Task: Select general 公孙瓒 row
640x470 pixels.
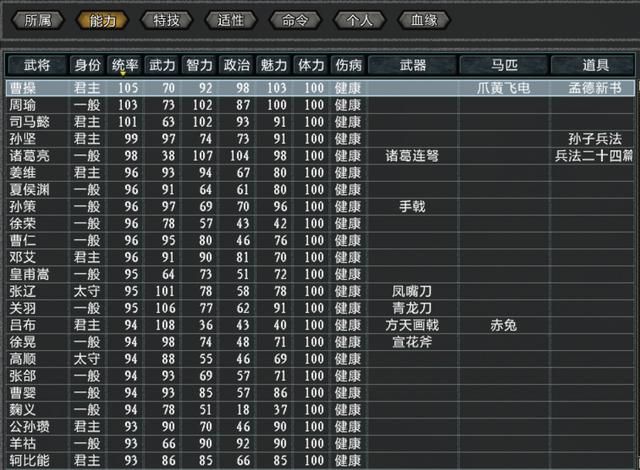Action: click(x=320, y=427)
